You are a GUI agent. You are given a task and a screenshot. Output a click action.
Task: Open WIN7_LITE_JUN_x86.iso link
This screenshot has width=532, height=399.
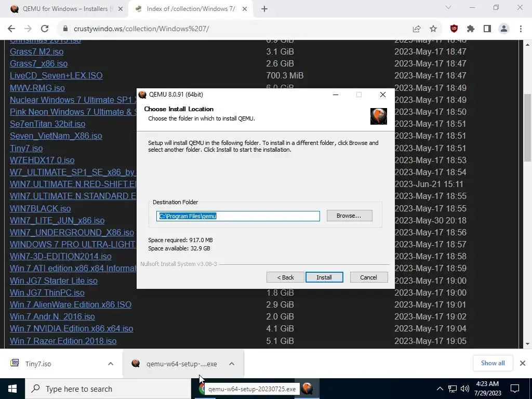[x=57, y=220]
